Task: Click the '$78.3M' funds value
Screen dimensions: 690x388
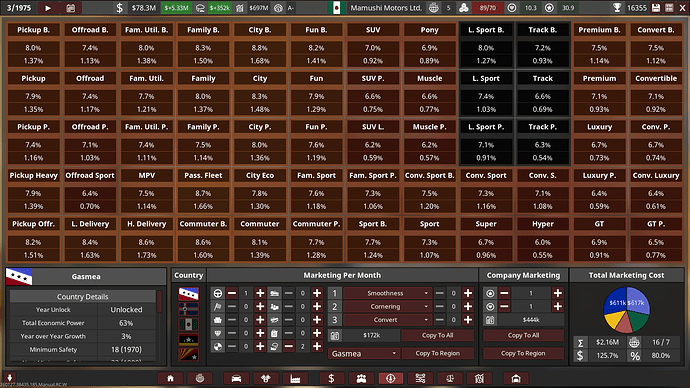Action: [x=144, y=8]
